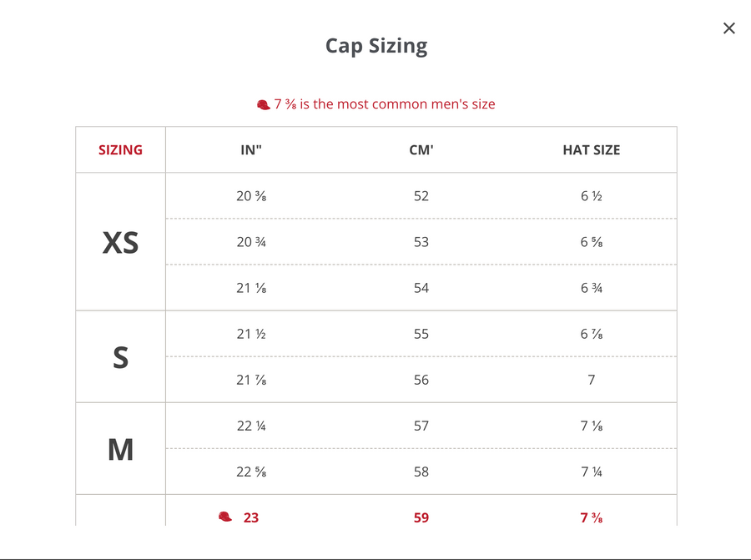Click the 20 ¾ inch cell
Screen dimensions: 751x560
coord(251,242)
